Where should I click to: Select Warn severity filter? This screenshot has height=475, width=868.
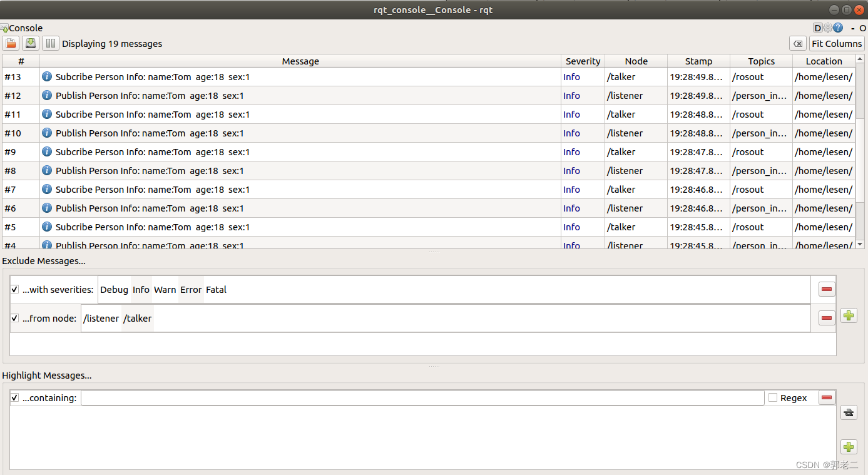point(165,290)
